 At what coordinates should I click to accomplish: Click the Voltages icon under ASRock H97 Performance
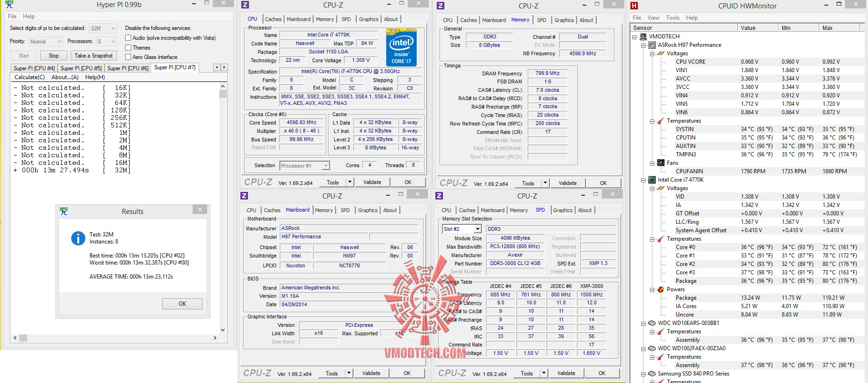click(x=661, y=53)
